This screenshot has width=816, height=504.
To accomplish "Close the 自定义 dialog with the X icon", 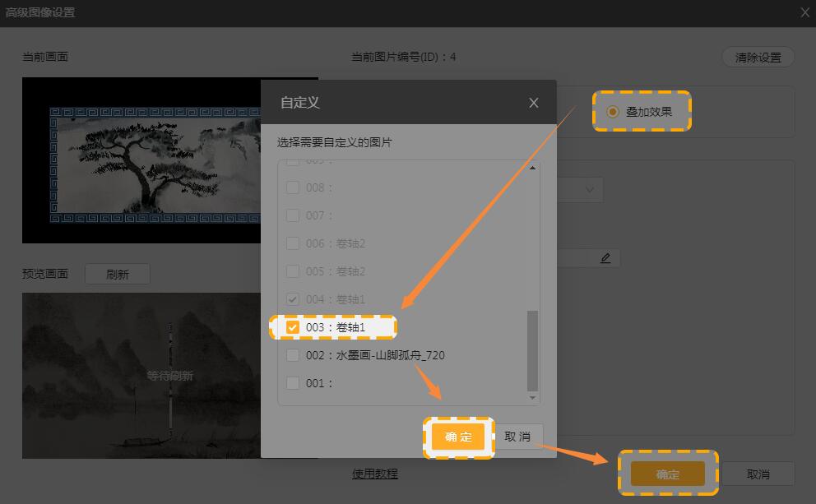I will tap(534, 103).
